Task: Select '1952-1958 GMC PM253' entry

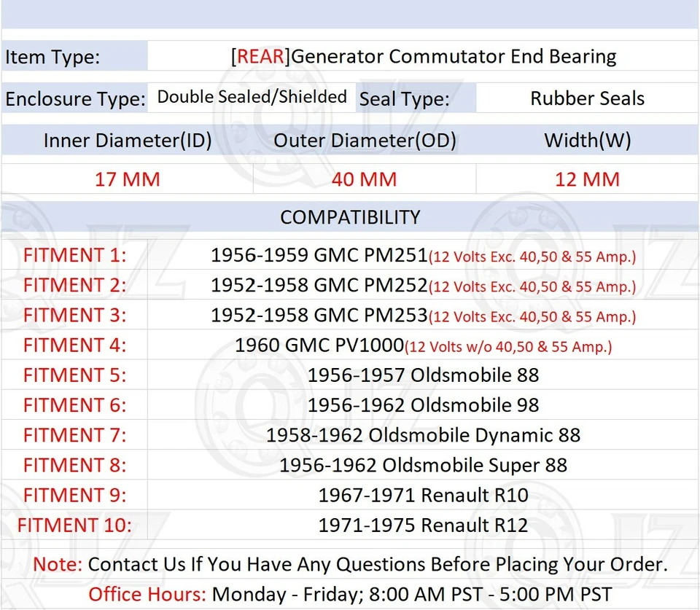Action: 319,316
